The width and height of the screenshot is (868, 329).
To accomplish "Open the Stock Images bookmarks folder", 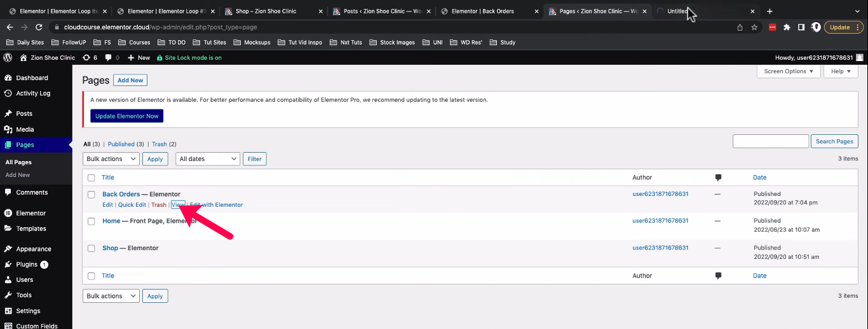I will pos(391,42).
